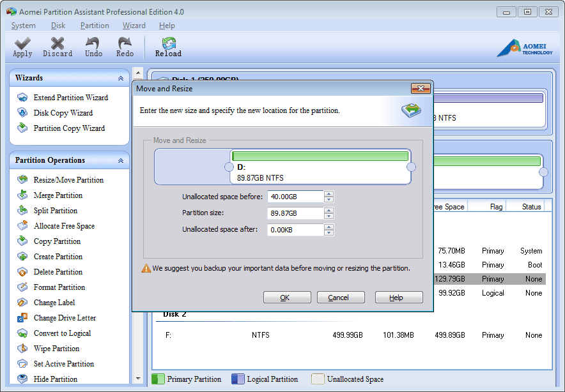The image size is (565, 392).
Task: Open the Disk menu
Action: [58, 26]
